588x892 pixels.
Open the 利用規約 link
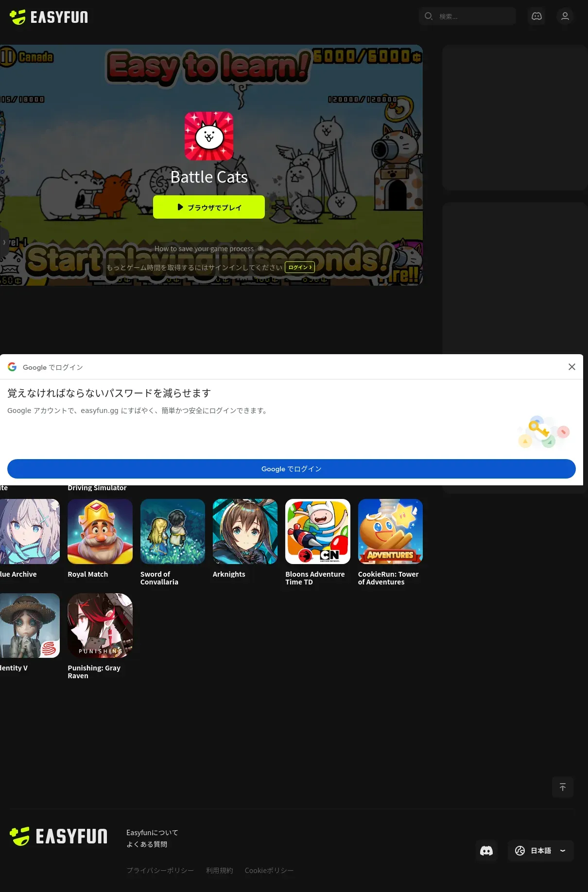tap(219, 871)
